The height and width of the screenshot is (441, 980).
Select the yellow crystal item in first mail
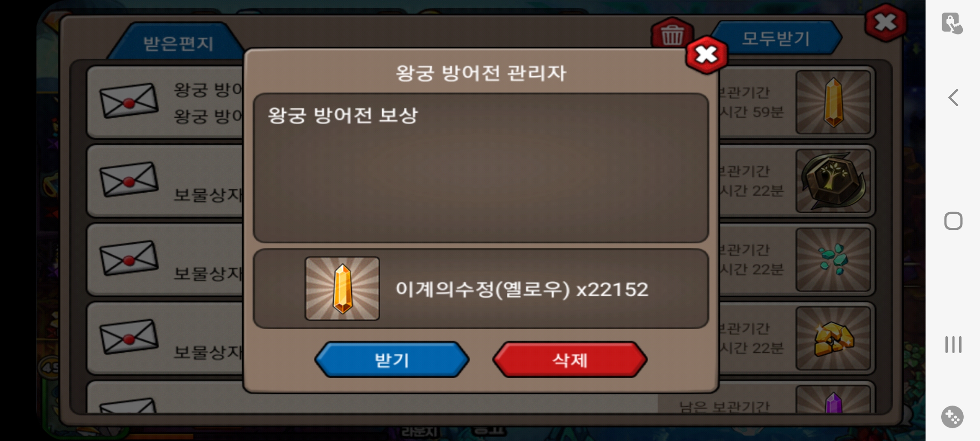(x=833, y=102)
